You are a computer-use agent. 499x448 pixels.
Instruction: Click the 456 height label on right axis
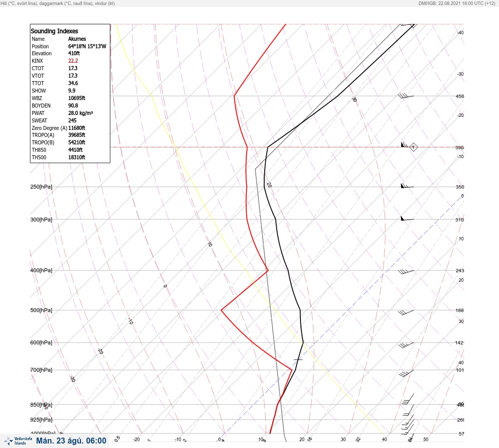click(460, 96)
